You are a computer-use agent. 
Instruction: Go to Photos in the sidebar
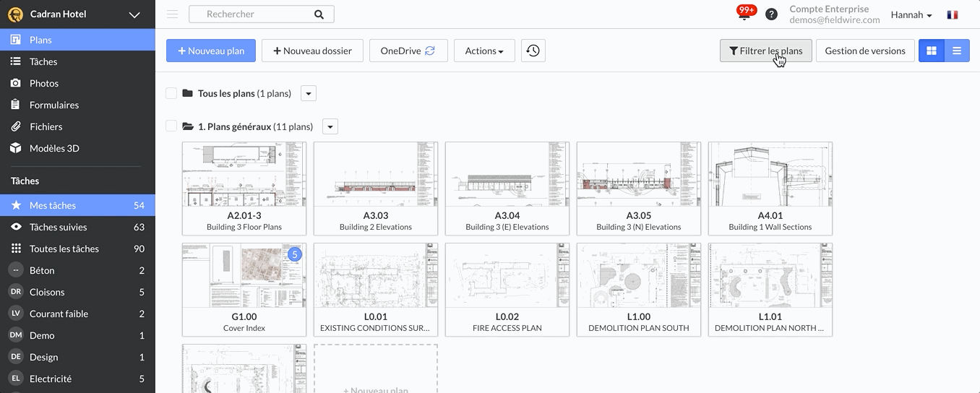pyautogui.click(x=44, y=83)
